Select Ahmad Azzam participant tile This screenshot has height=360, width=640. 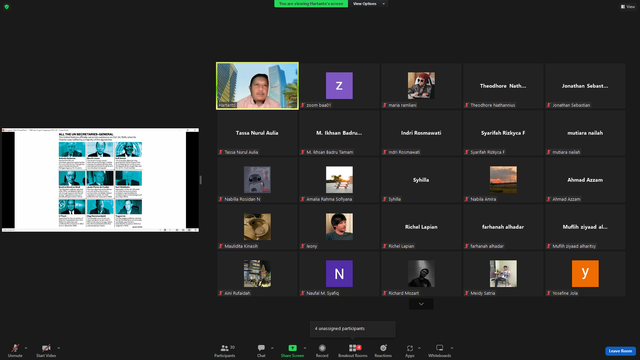[x=585, y=180]
